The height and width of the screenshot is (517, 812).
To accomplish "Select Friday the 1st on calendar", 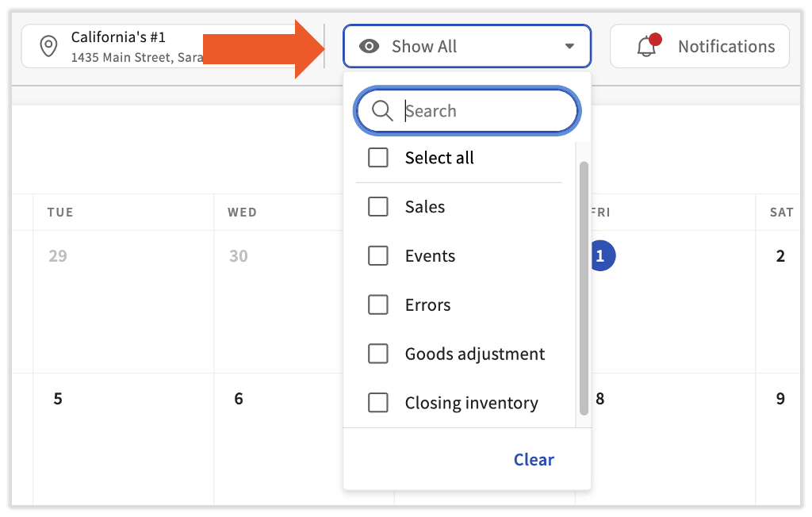I will (x=600, y=256).
